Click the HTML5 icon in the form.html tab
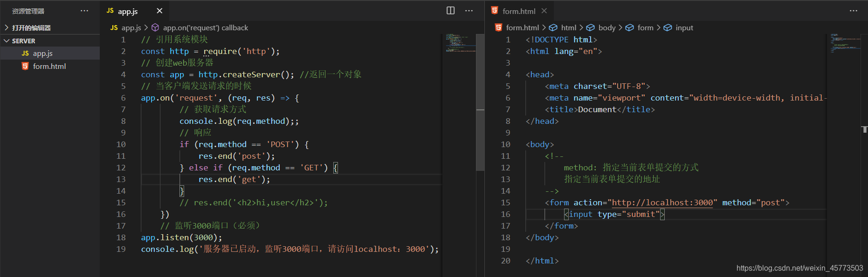Screen dimensions: 868x277 click(495, 11)
